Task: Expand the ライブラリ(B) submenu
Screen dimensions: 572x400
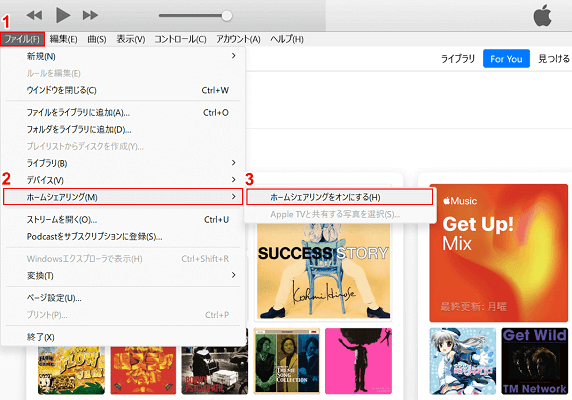Action: tap(123, 163)
